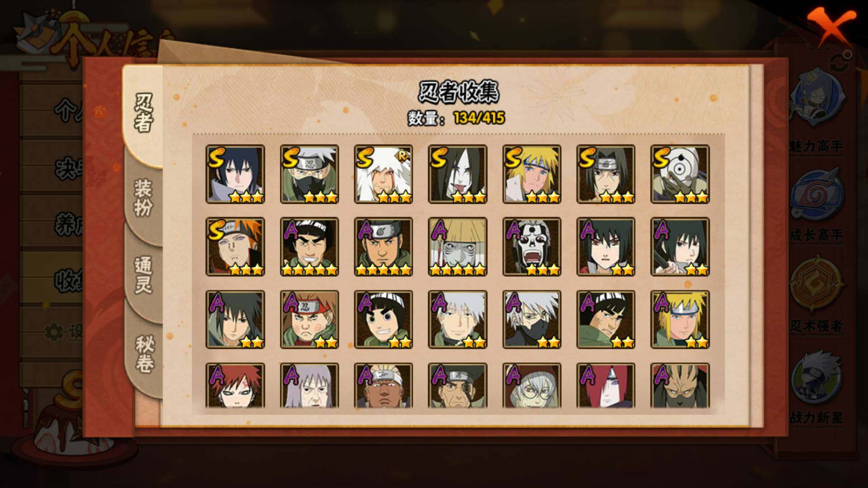Select S-rank Sasuke ninja portrait
The width and height of the screenshot is (868, 488).
click(235, 174)
